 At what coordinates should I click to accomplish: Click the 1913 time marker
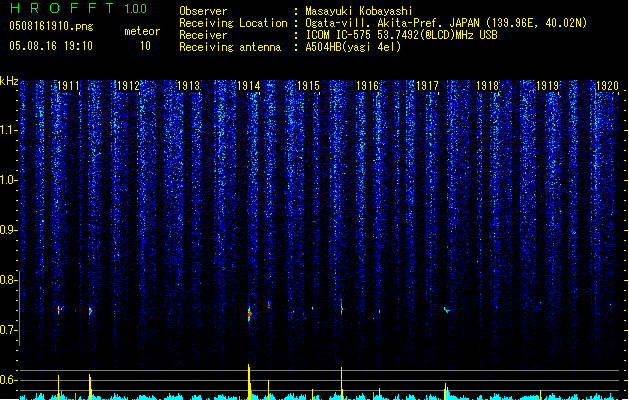click(x=188, y=86)
